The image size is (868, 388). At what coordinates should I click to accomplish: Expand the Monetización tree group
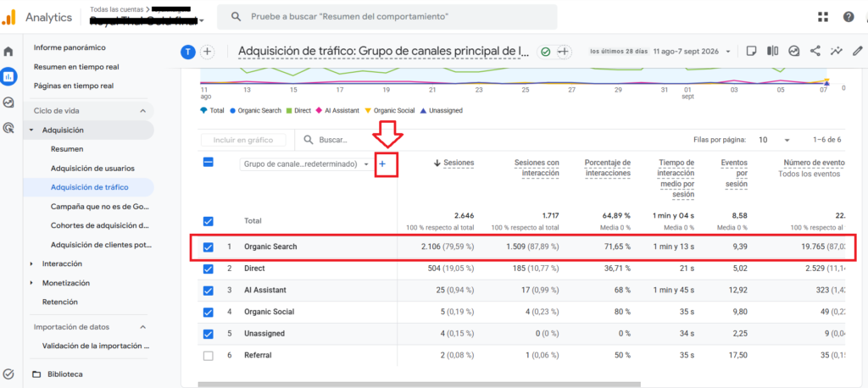click(31, 283)
